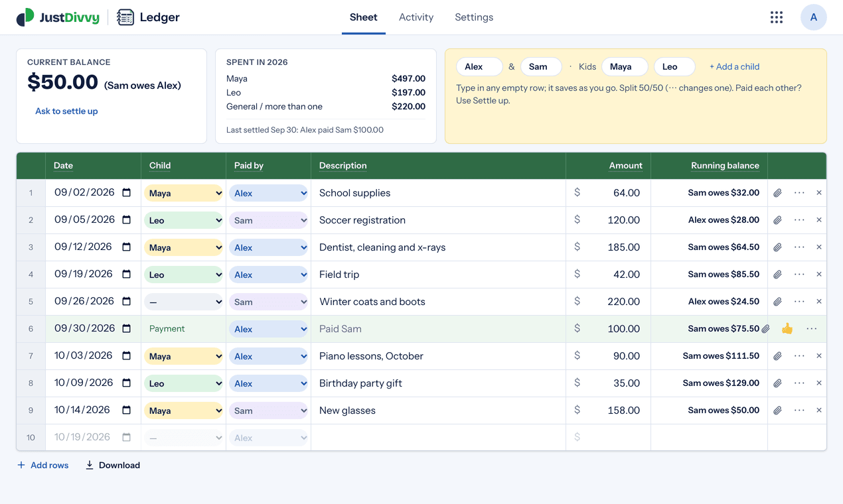Open the apps grid menu icon

(x=776, y=17)
